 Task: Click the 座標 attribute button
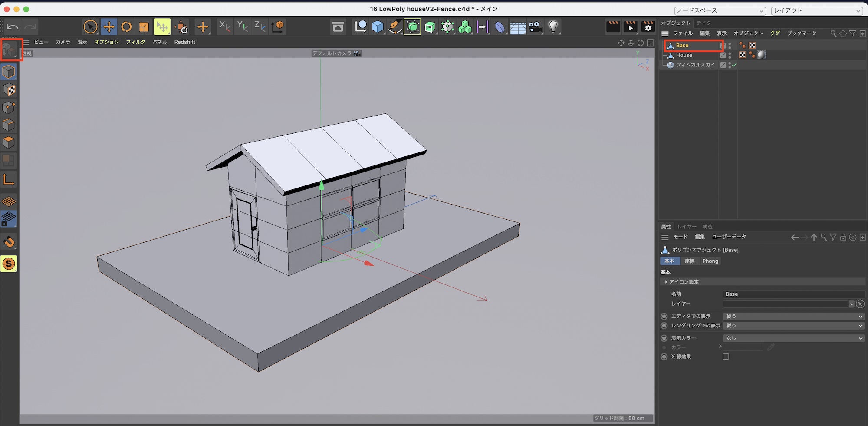click(x=690, y=261)
